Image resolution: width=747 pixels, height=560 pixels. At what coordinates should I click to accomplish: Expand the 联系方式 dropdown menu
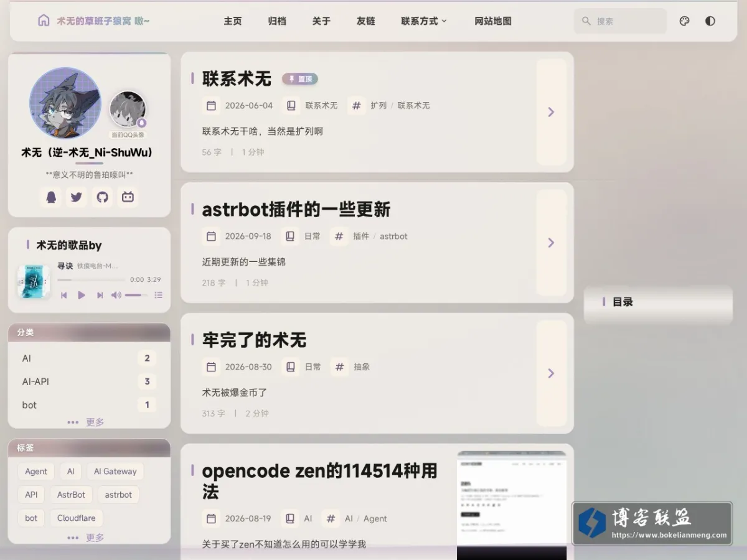click(x=424, y=21)
